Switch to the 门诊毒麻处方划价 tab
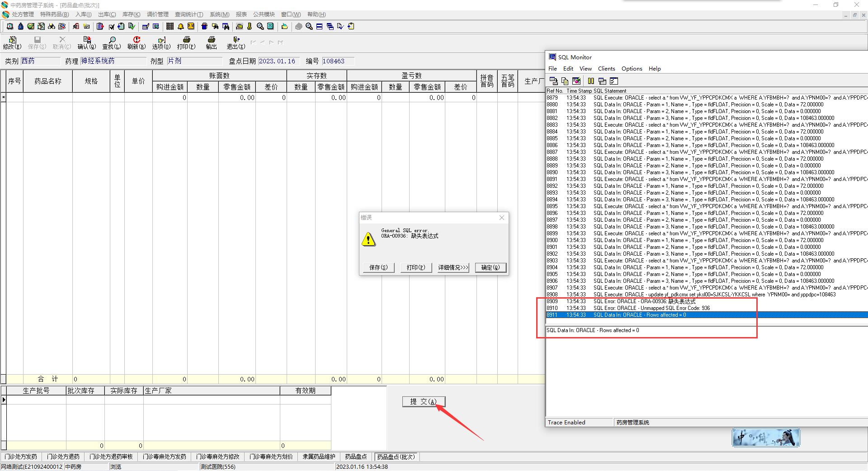The width and height of the screenshot is (868, 471). click(x=271, y=457)
